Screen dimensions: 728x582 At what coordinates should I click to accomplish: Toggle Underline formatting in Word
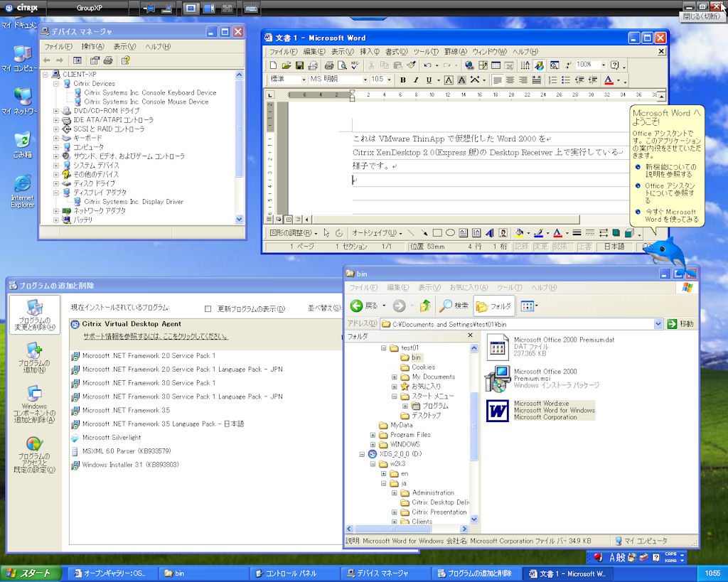click(x=429, y=80)
